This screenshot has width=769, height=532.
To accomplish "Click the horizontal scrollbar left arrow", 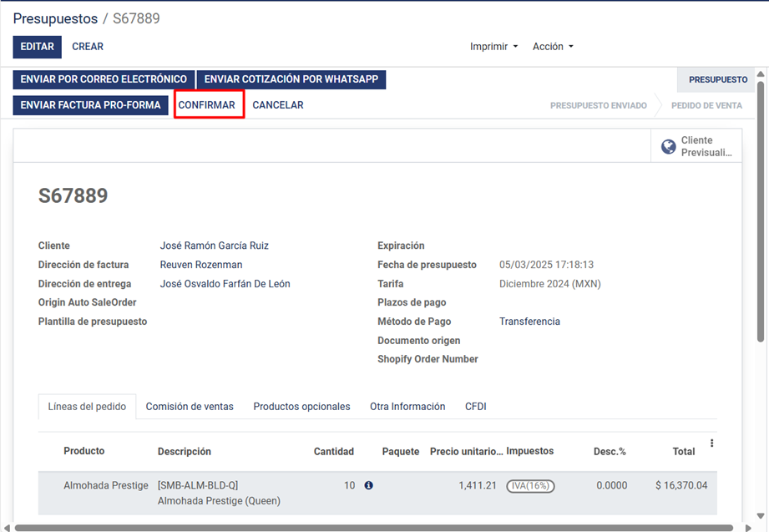I will click(7, 528).
